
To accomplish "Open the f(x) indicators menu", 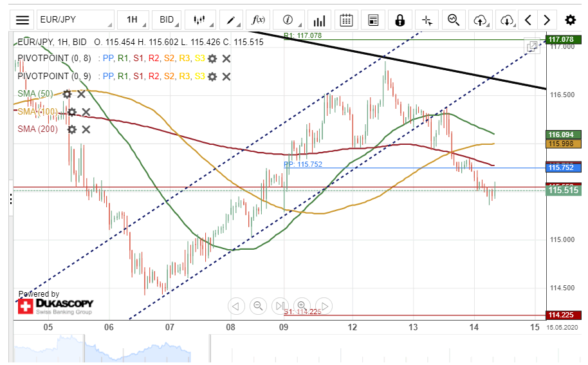I will (x=259, y=20).
